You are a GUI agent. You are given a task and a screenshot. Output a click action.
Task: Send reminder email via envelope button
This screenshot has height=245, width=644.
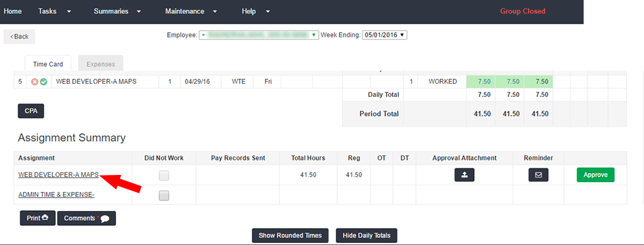tap(538, 175)
